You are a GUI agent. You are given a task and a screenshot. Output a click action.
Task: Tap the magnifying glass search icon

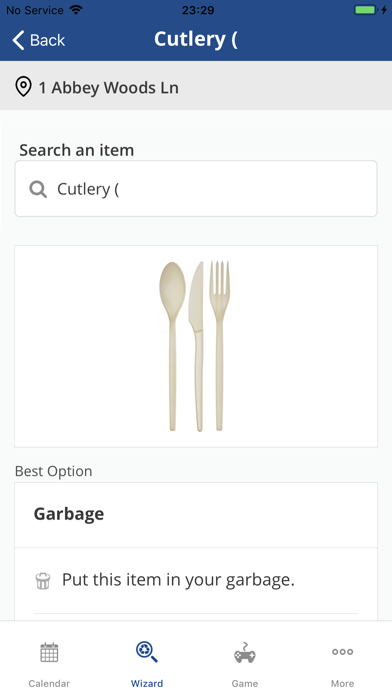pyautogui.click(x=38, y=190)
